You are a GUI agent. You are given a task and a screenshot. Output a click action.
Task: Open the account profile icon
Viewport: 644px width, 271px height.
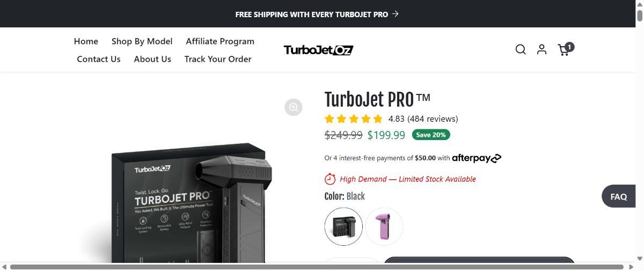541,49
